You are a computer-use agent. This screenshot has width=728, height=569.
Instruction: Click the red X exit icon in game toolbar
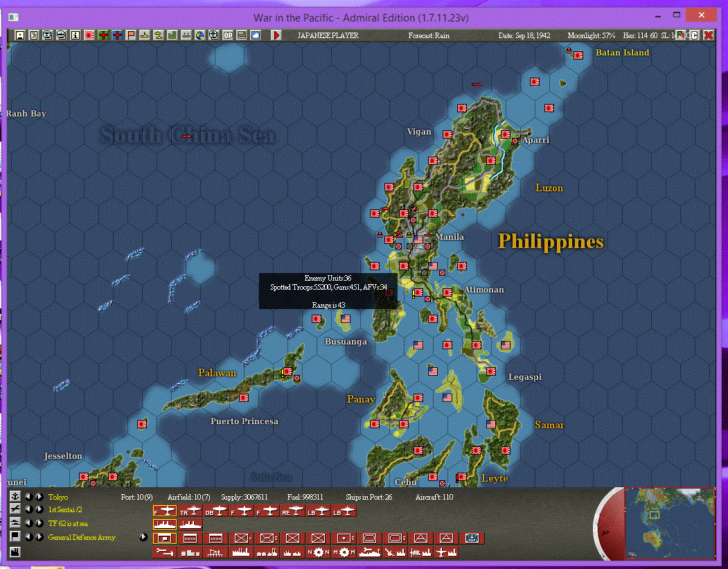(709, 35)
